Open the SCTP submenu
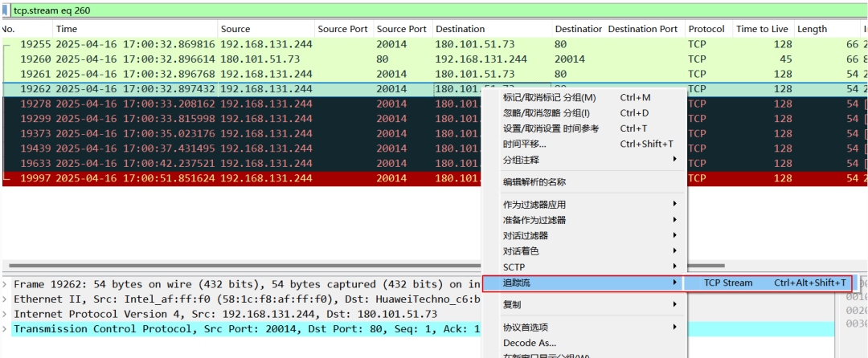The width and height of the screenshot is (868, 358). tap(583, 266)
